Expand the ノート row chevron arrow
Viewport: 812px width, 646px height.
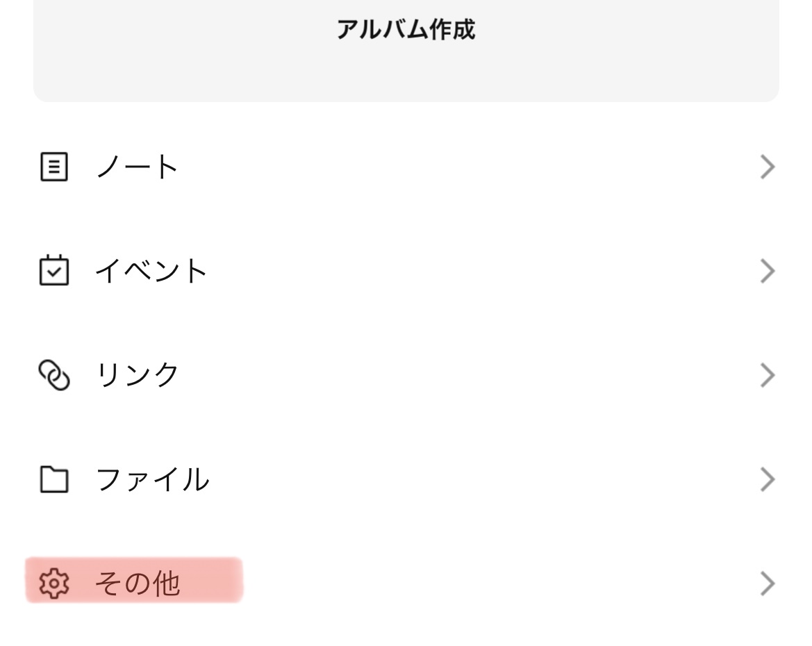pyautogui.click(x=767, y=167)
